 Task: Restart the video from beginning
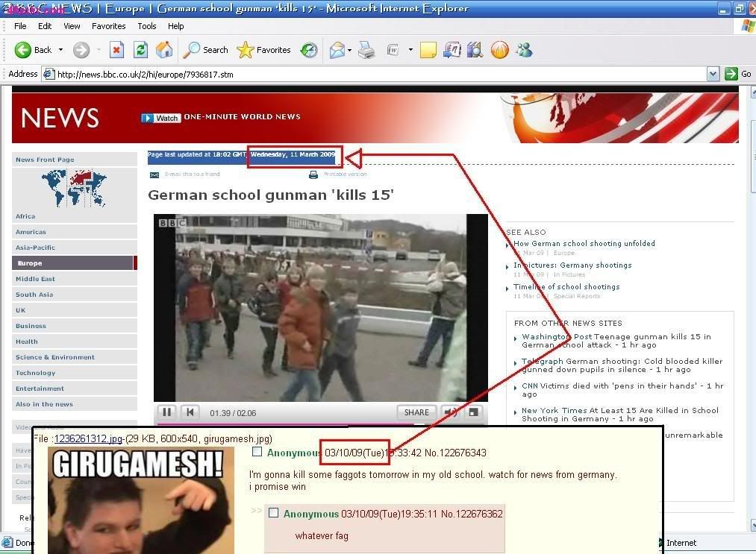[190, 412]
